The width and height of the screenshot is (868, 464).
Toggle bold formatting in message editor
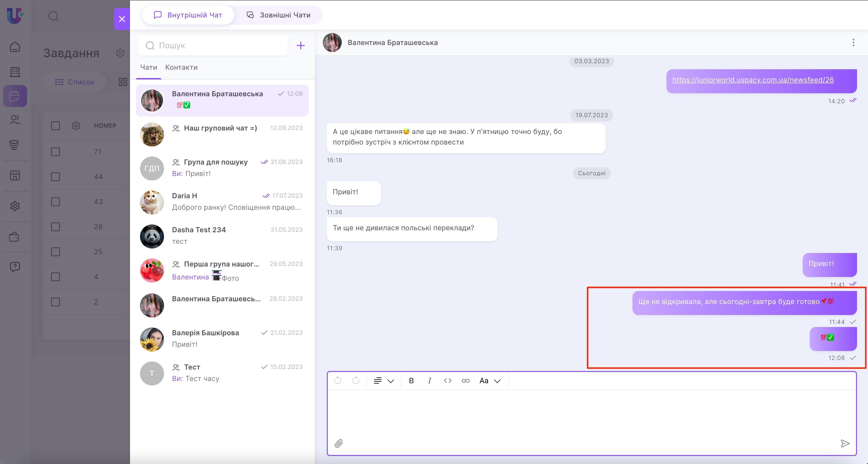(x=411, y=381)
